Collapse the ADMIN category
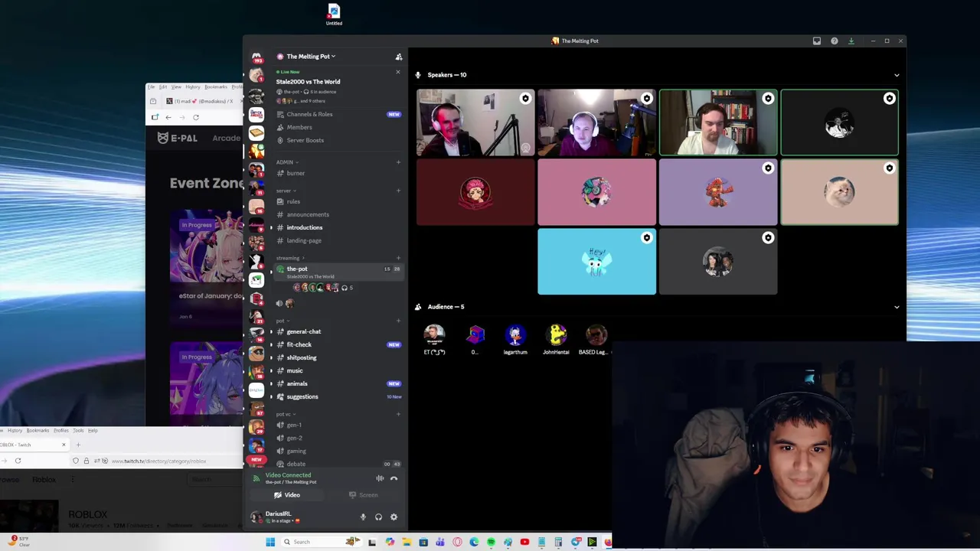Screen dimensions: 980x551 click(287, 162)
